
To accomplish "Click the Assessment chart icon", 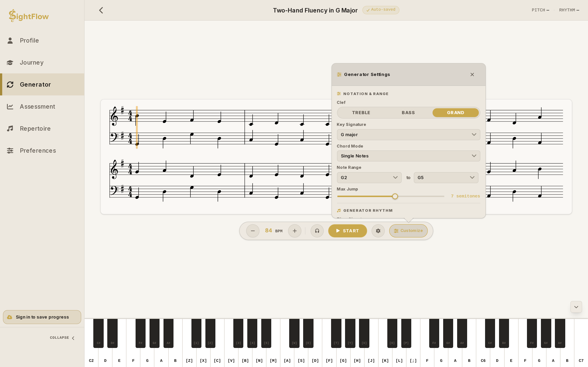I will [10, 107].
